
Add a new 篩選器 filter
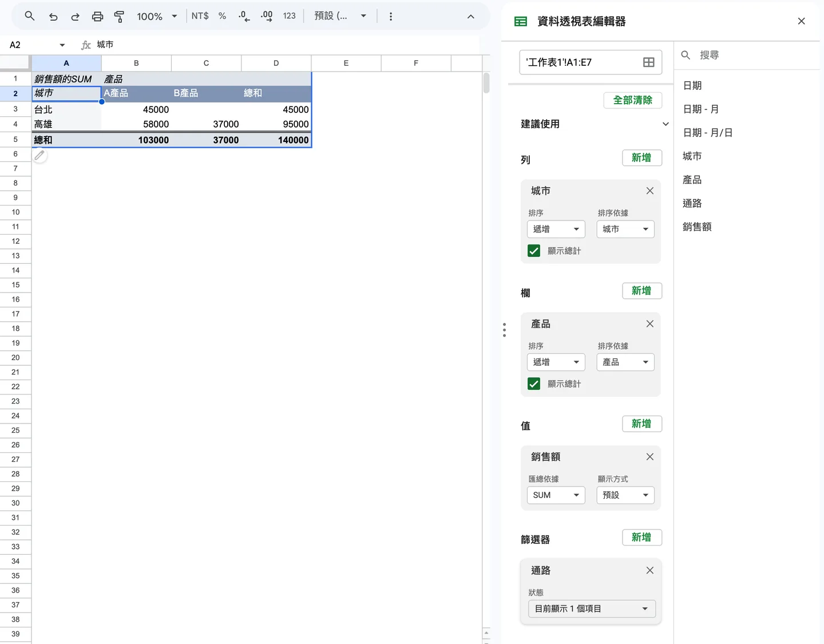coord(642,538)
